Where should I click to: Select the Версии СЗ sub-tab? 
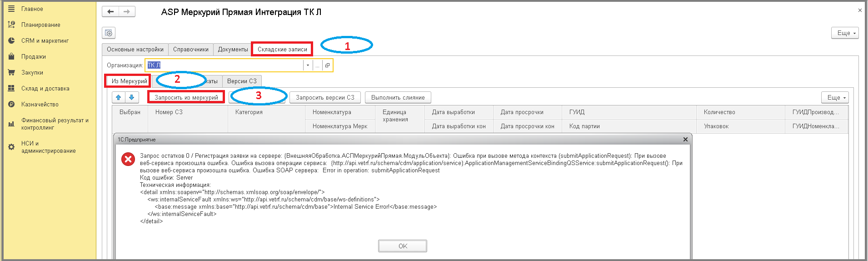[x=242, y=81]
